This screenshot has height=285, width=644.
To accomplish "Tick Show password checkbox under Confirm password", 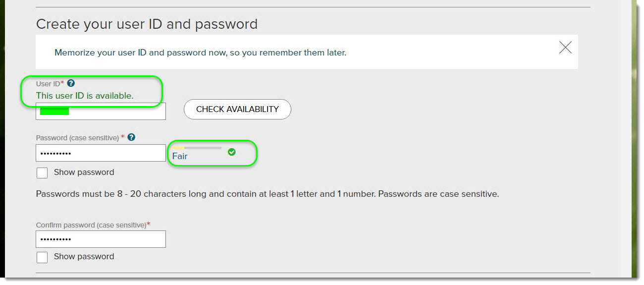I will pyautogui.click(x=42, y=257).
